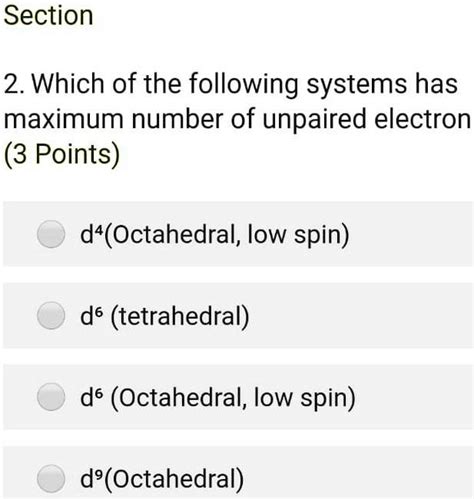Click the "d⁶ (tetrahedral)" option label
The height and width of the screenshot is (499, 474).
[x=165, y=316]
